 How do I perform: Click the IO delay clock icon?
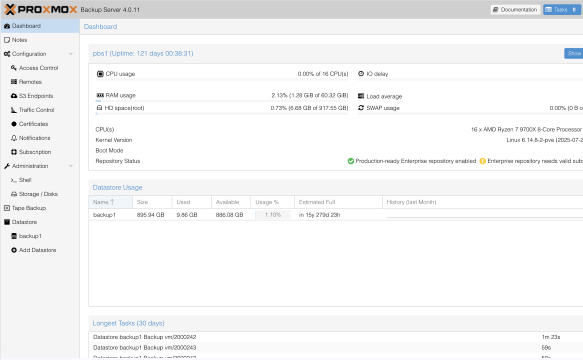coord(361,74)
